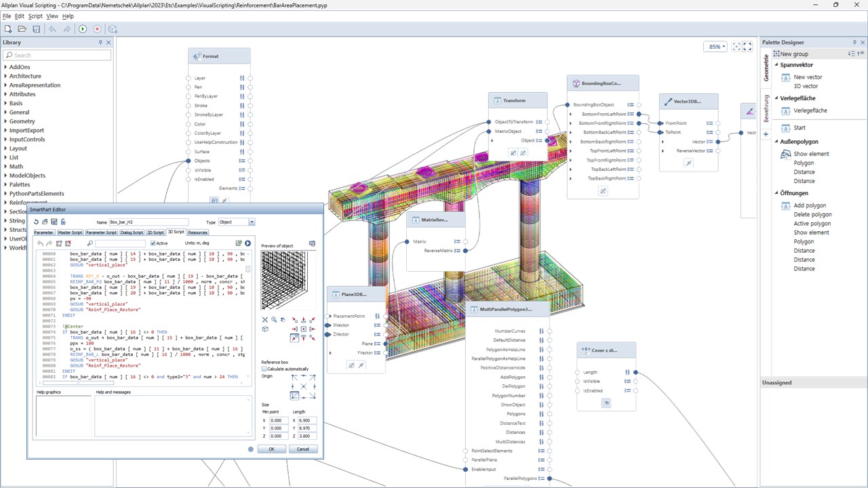
Task: Click the preview options icon above the object preview
Action: click(312, 243)
